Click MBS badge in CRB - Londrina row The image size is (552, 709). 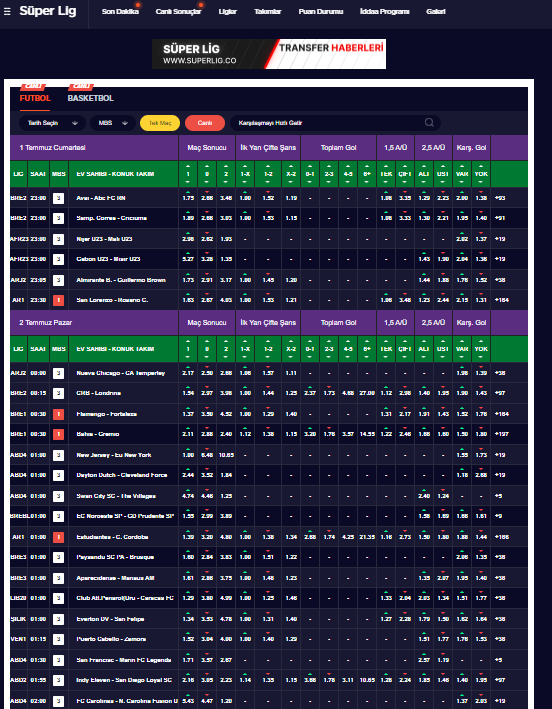coord(58,393)
